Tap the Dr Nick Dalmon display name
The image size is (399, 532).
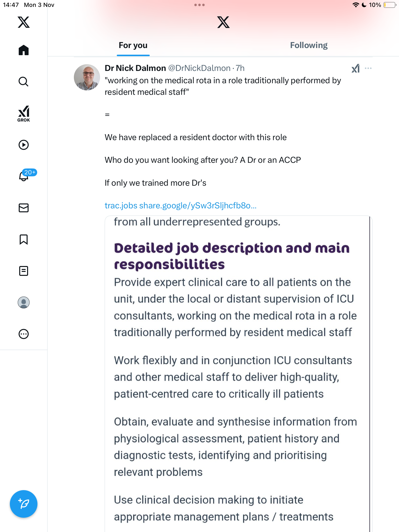coord(135,68)
